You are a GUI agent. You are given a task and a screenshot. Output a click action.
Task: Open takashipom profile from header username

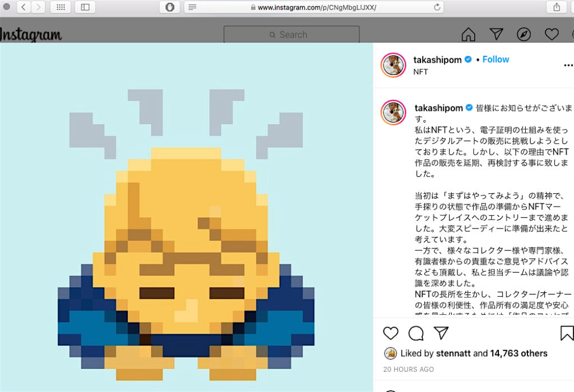pos(437,59)
